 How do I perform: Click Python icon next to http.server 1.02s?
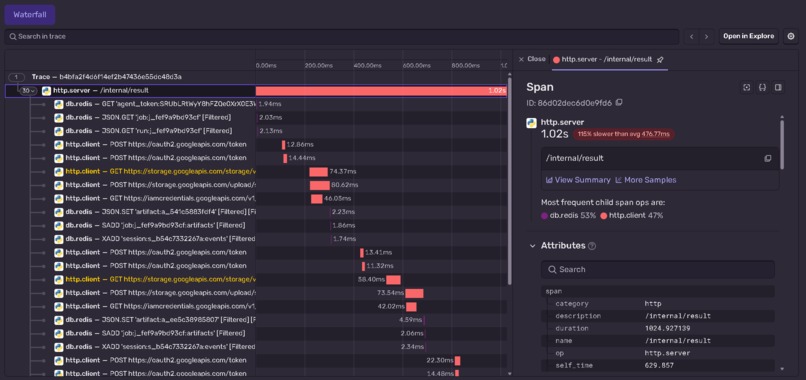point(532,123)
